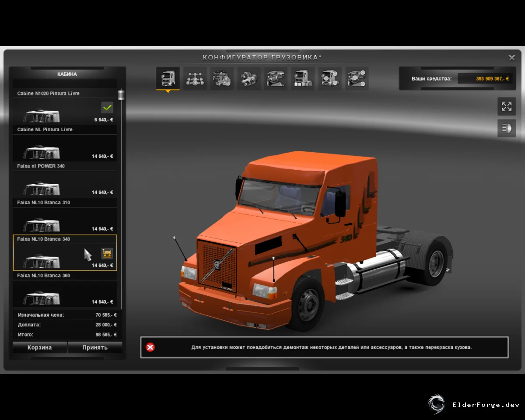Select the cabin category truck icon

point(168,78)
